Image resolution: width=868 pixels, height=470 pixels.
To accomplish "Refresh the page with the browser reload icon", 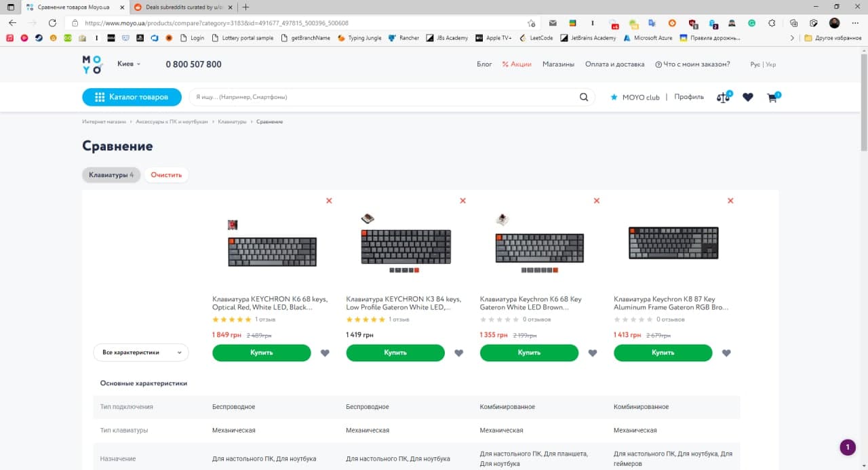I will pyautogui.click(x=52, y=22).
